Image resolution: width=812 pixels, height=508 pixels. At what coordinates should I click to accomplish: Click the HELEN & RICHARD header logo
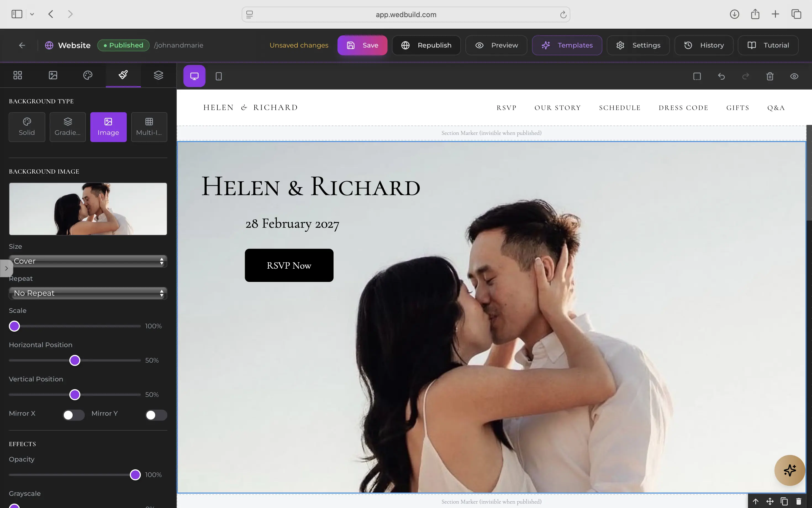pyautogui.click(x=251, y=108)
